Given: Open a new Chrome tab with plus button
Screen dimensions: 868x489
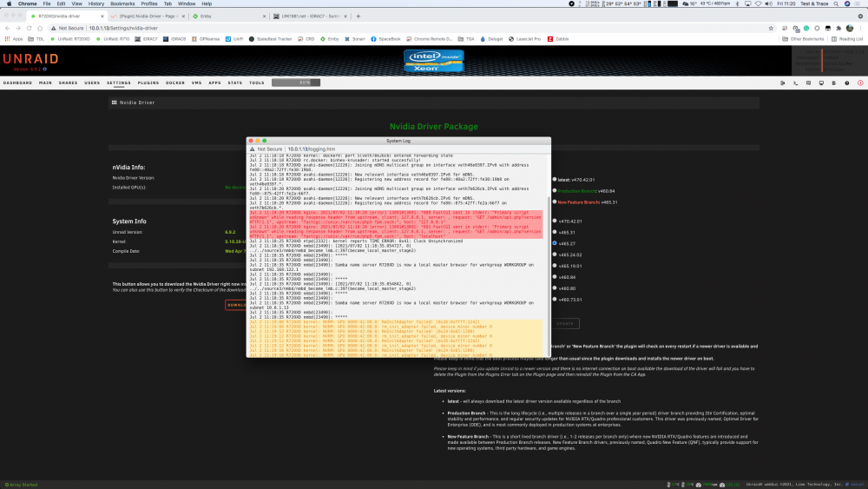Looking at the screenshot, I should point(358,16).
